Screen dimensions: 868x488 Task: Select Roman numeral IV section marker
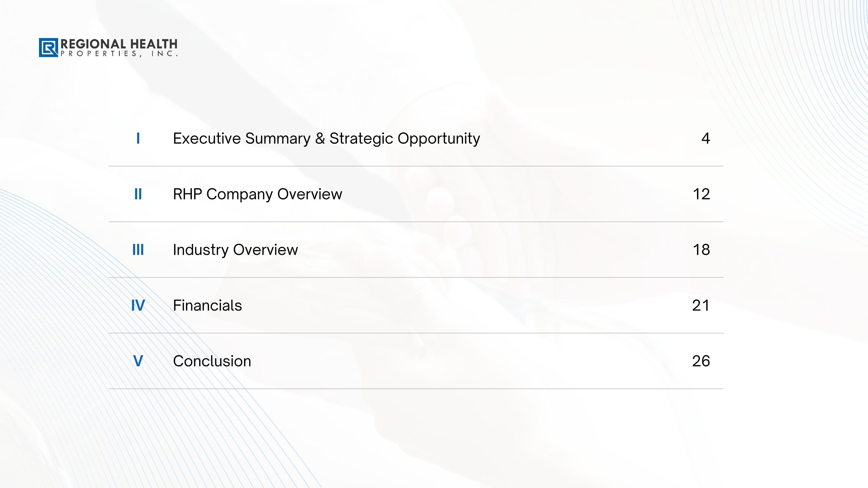[138, 305]
